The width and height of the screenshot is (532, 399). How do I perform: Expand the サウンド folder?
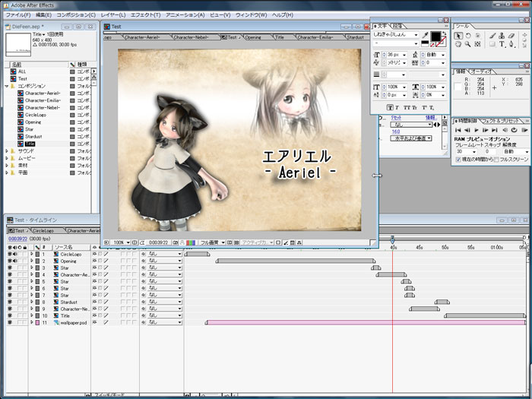(x=6, y=151)
